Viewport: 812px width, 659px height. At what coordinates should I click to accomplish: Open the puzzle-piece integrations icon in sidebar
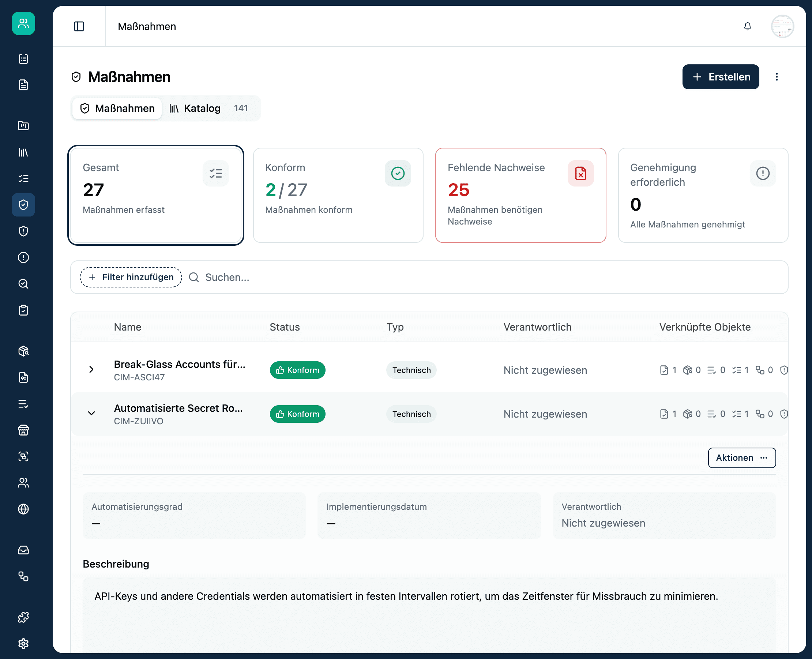tap(23, 617)
